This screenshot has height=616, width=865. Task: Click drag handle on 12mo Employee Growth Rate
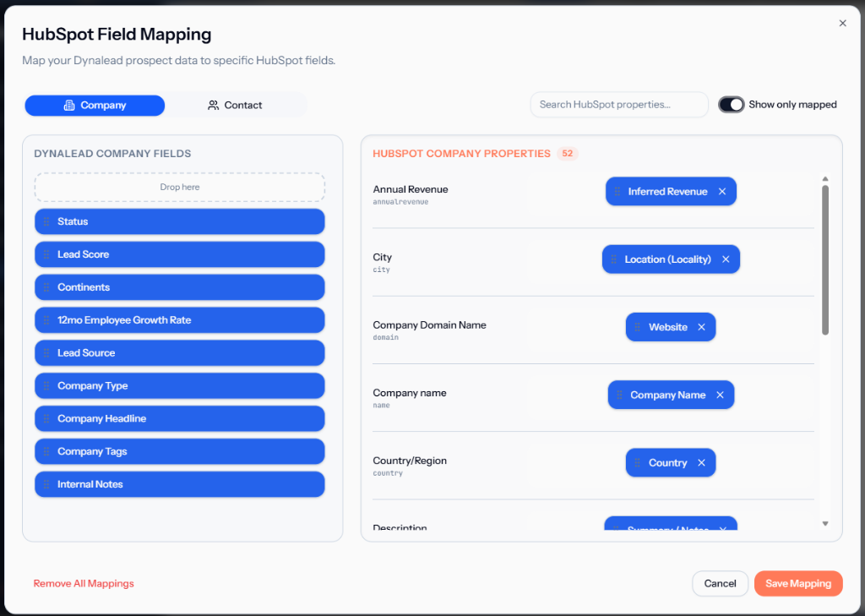click(x=46, y=320)
